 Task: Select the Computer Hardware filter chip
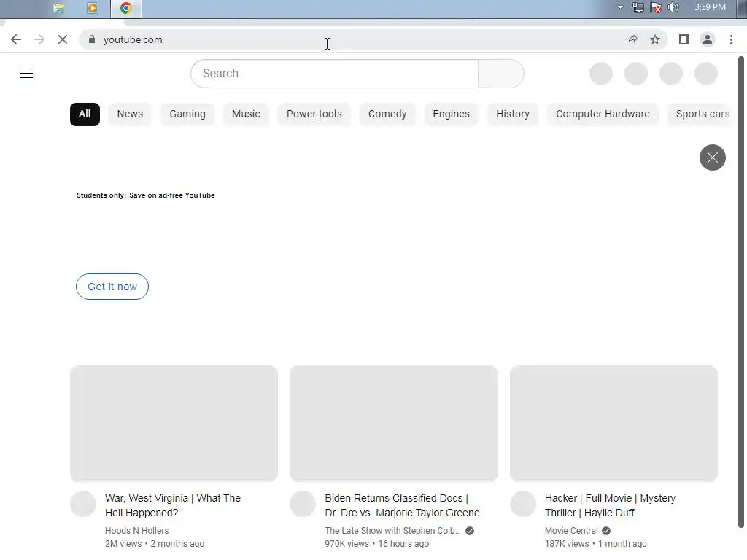pos(603,114)
